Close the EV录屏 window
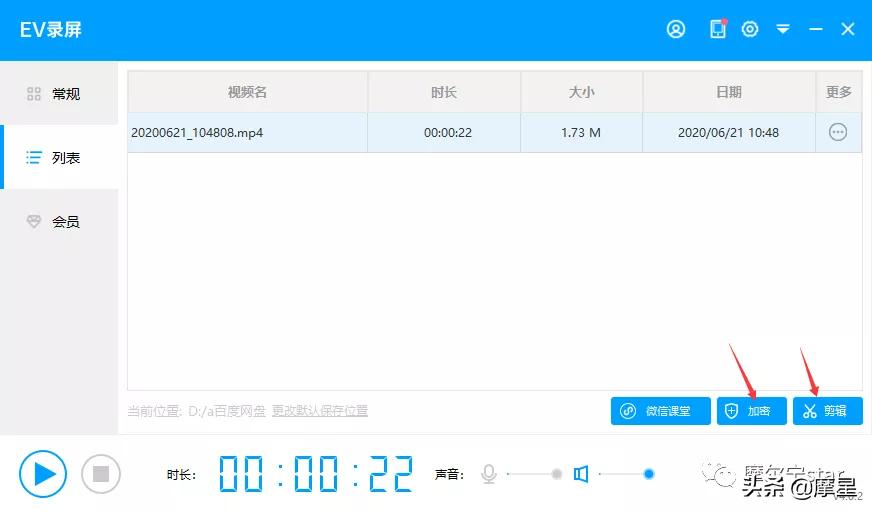Image resolution: width=872 pixels, height=513 pixels. [x=848, y=29]
